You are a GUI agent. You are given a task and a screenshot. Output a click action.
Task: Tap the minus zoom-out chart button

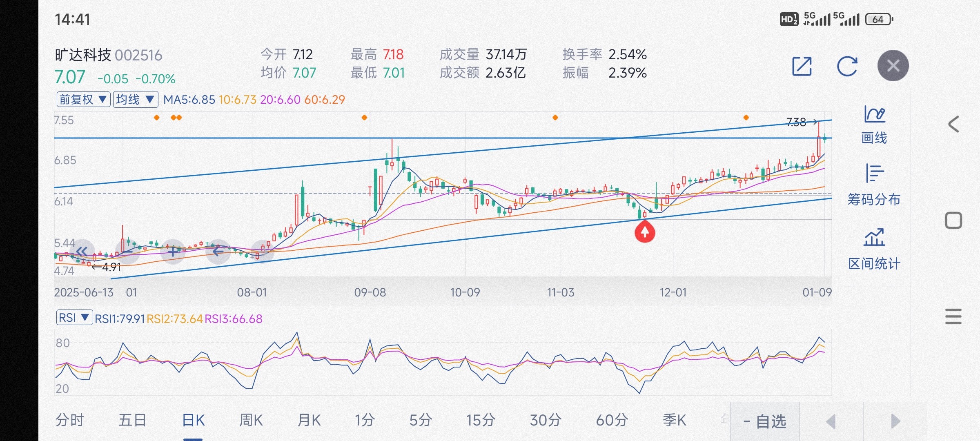coord(128,251)
